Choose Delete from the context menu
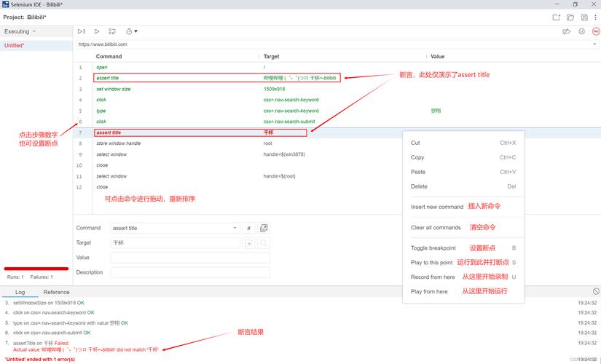601x364 pixels. [463, 186]
